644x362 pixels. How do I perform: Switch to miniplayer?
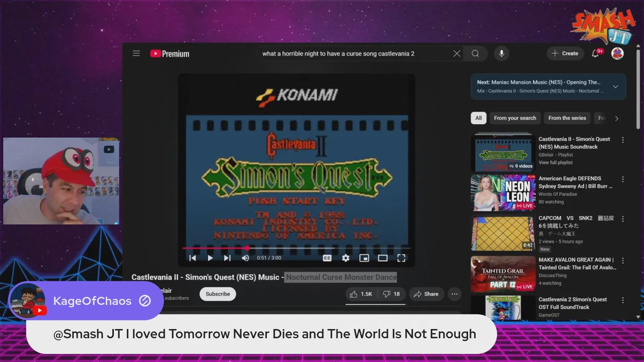coord(364,258)
